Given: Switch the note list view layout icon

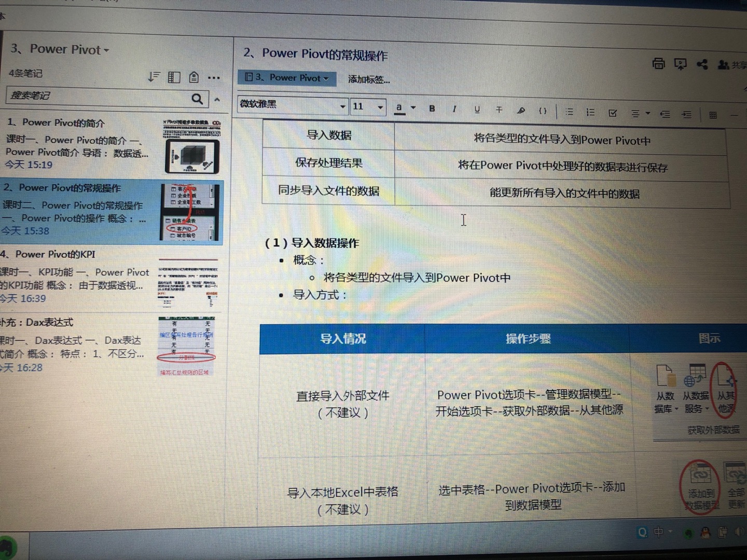Looking at the screenshot, I should (x=174, y=78).
